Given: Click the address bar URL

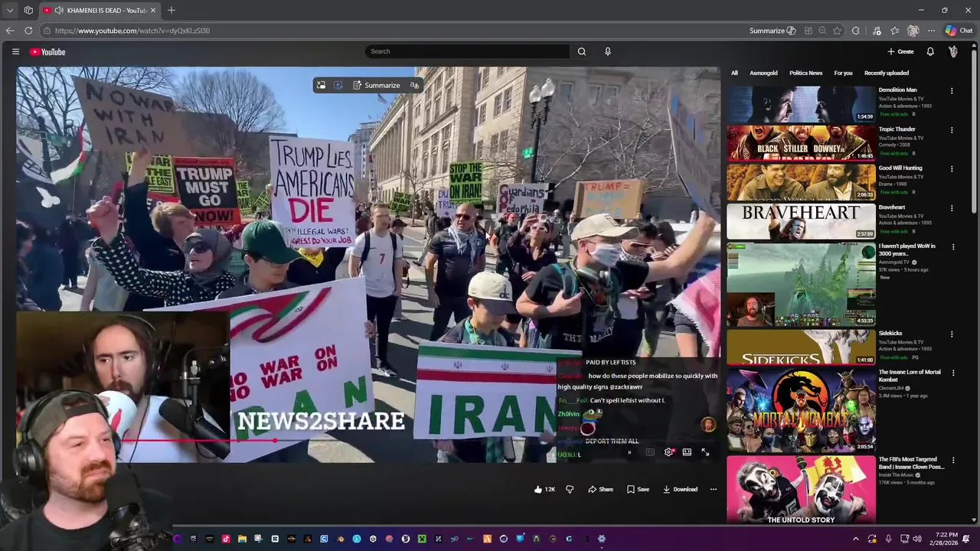Looking at the screenshot, I should pyautogui.click(x=132, y=31).
